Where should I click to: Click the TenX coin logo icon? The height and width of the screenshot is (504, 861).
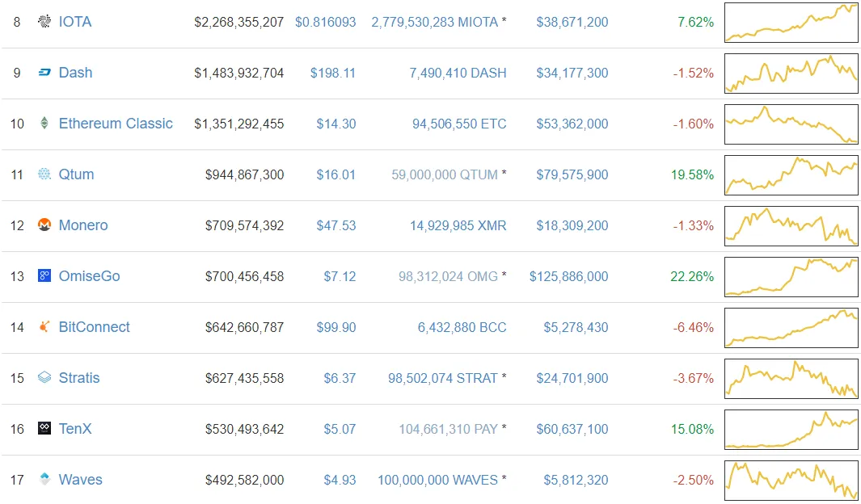click(x=44, y=428)
